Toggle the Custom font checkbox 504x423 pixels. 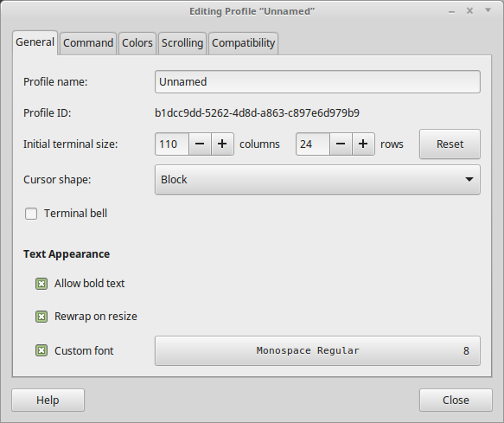pyautogui.click(x=41, y=350)
